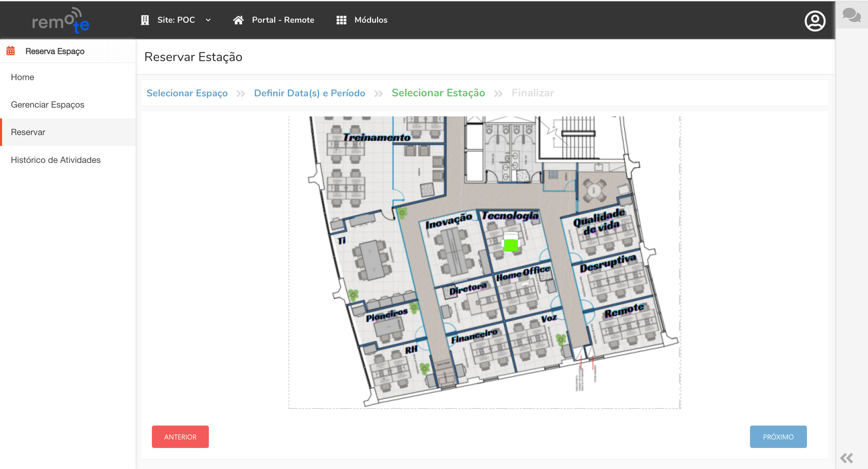Click the PRÓXIMO button

tap(778, 437)
